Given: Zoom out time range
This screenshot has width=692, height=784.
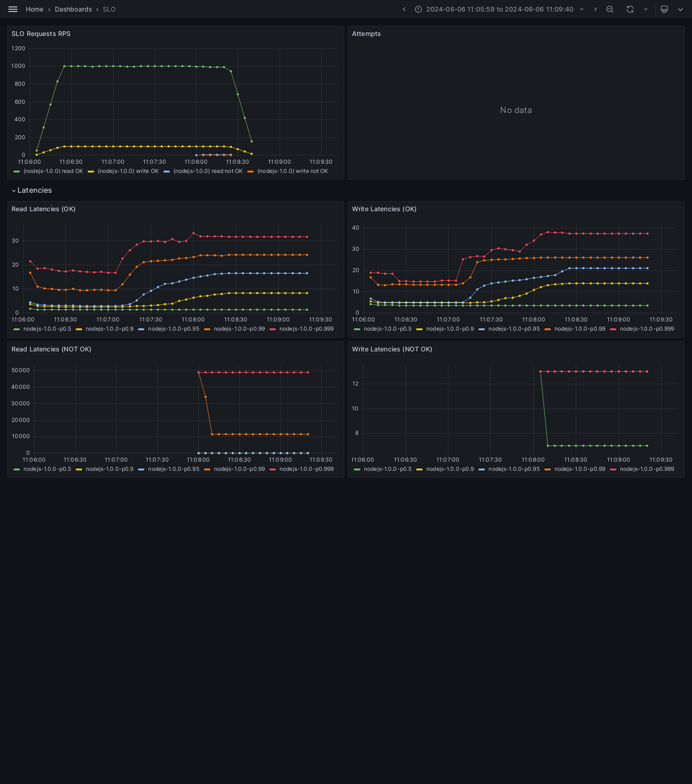Looking at the screenshot, I should tap(610, 9).
